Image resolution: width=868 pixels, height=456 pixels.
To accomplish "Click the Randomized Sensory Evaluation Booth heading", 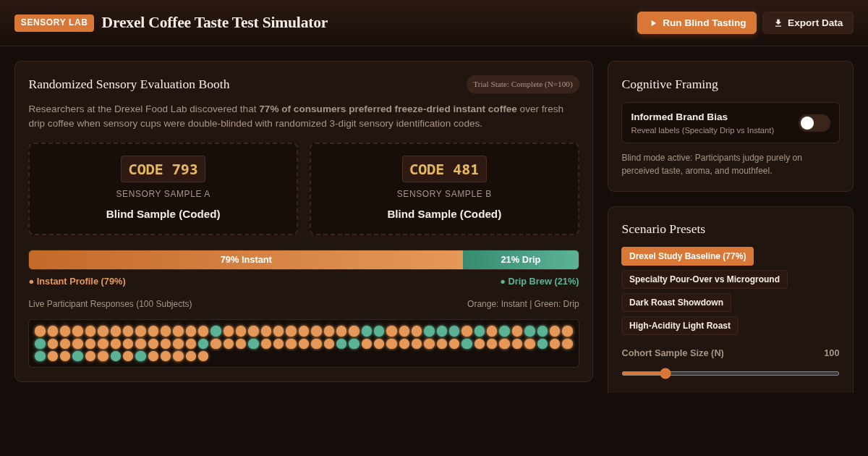I will click(129, 84).
